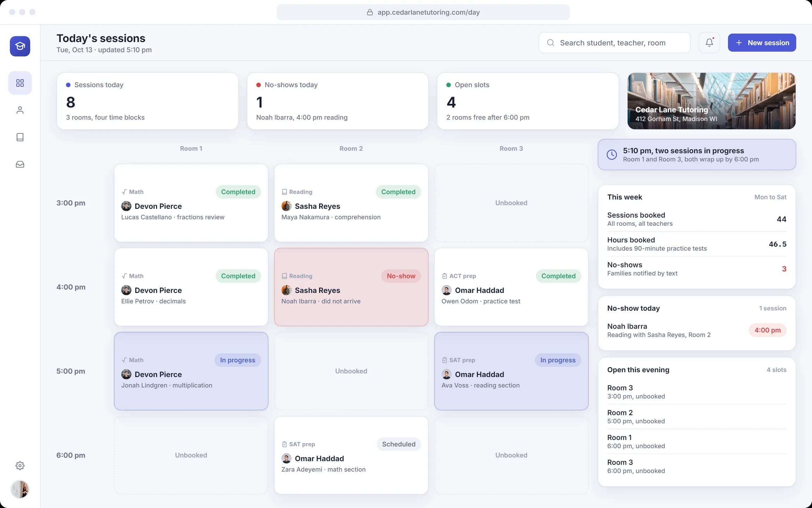This screenshot has width=812, height=508.
Task: Click the user profile avatar in sidebar
Action: click(20, 489)
